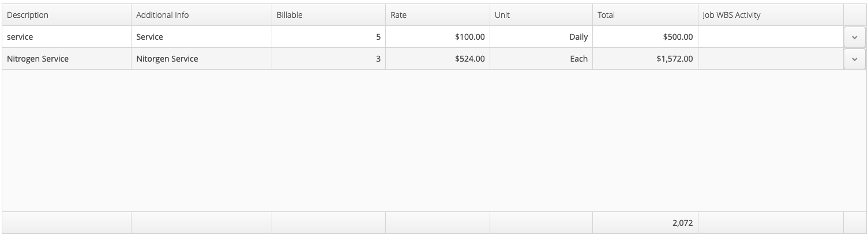Open dropdown arrow for the service row
The height and width of the screenshot is (235, 868).
pos(854,37)
